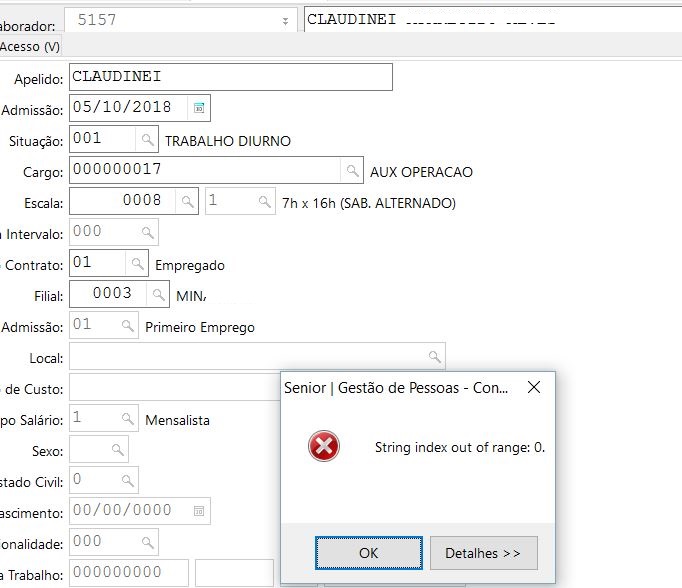Open error details with Detalhes button
This screenshot has height=588, width=682.
[483, 553]
